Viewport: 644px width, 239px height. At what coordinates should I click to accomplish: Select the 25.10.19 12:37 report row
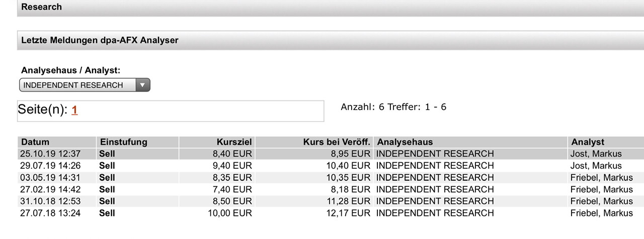click(x=51, y=154)
